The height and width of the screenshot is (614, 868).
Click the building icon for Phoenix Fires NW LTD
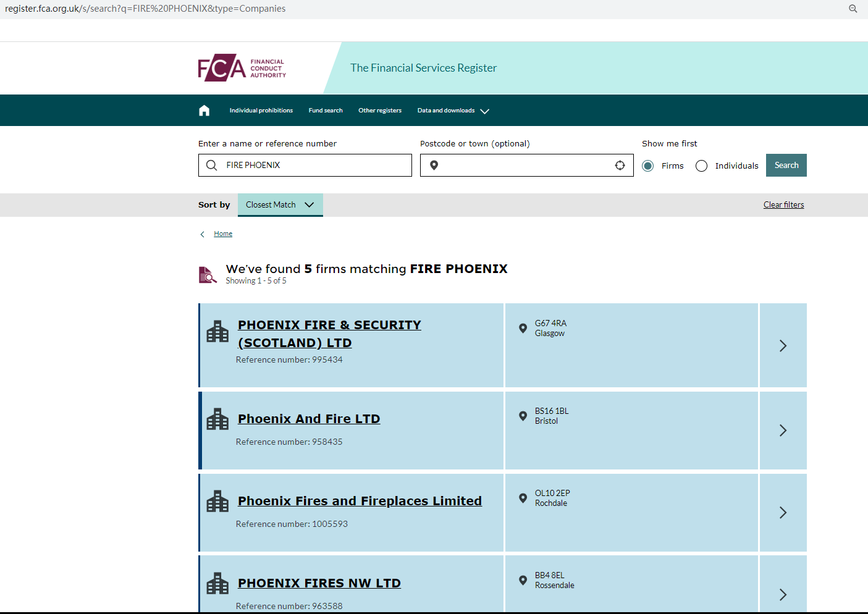(217, 584)
